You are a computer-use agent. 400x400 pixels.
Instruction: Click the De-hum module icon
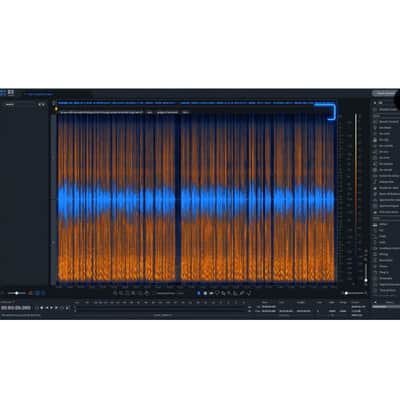pos(375,158)
